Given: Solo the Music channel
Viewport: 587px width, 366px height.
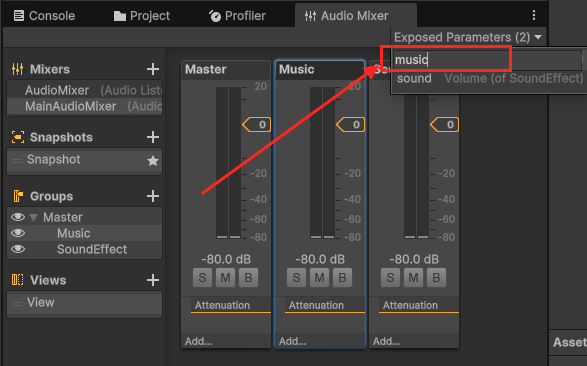Looking at the screenshot, I should coord(296,278).
